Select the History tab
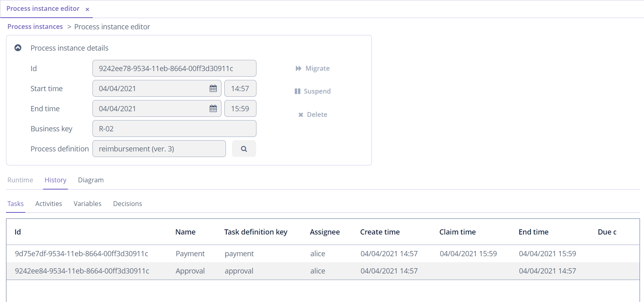644x302 pixels. coord(55,180)
